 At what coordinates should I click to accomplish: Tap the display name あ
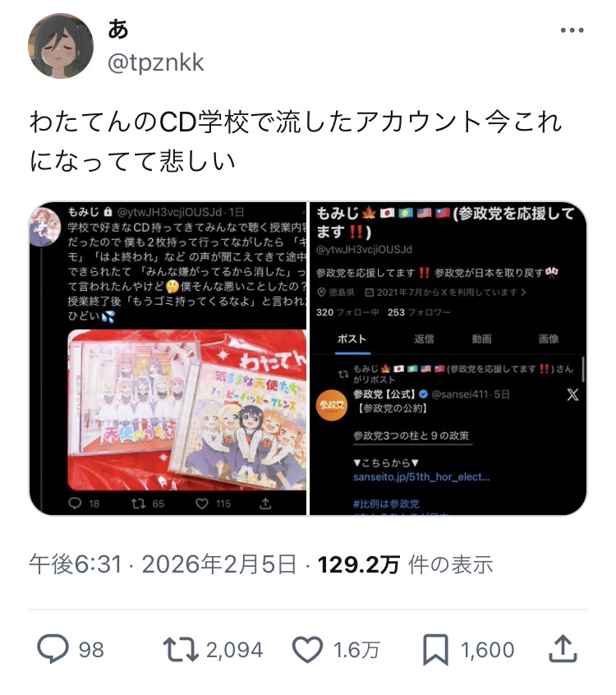(x=118, y=30)
